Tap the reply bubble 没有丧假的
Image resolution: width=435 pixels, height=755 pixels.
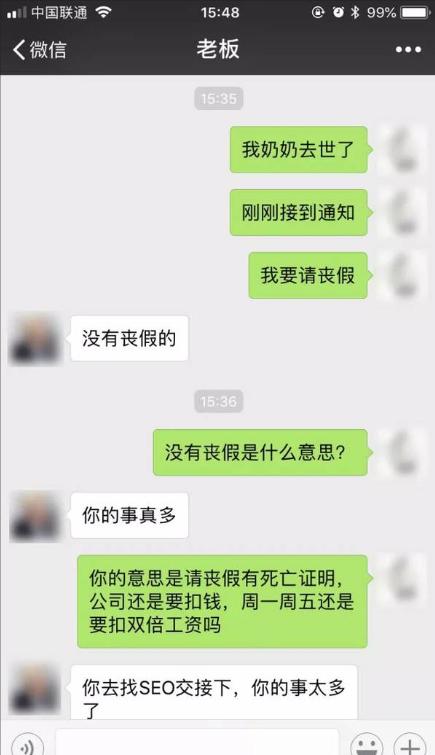tap(129, 338)
